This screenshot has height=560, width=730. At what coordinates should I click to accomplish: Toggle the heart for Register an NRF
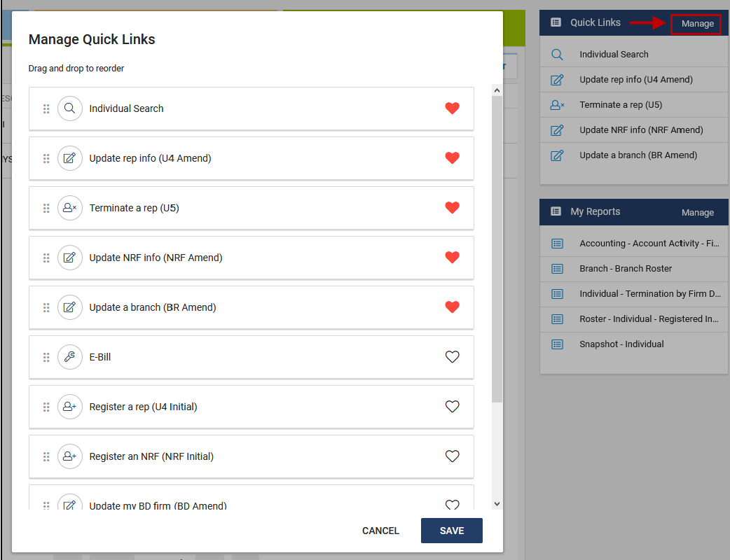pyautogui.click(x=452, y=456)
